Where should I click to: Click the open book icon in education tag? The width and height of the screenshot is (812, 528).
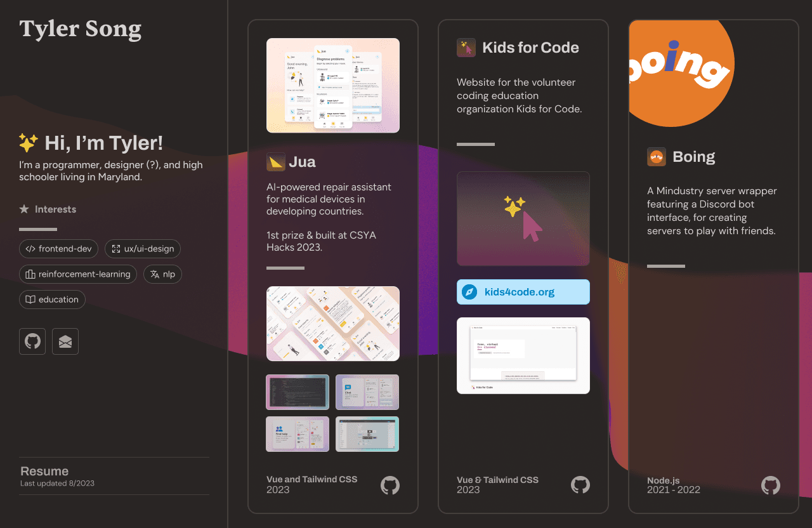[x=30, y=300]
